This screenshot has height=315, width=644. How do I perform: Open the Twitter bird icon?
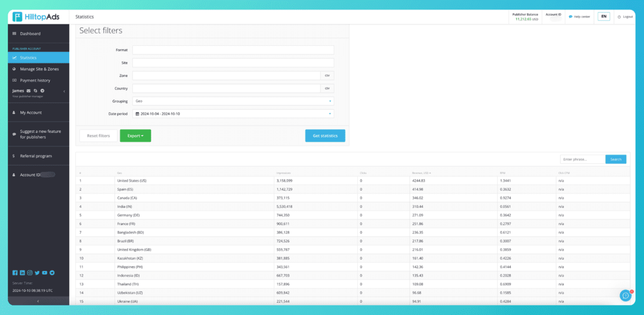pos(37,273)
